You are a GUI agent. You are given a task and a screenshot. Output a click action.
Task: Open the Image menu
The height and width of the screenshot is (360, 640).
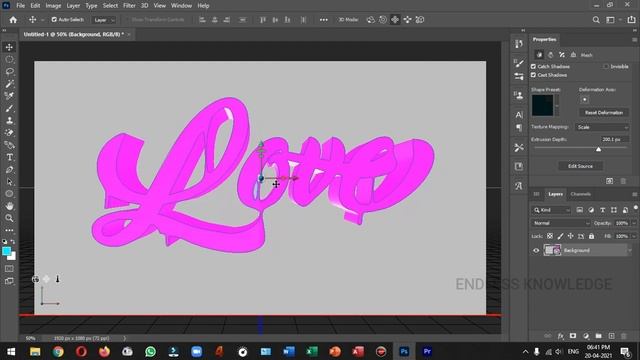[x=53, y=6]
